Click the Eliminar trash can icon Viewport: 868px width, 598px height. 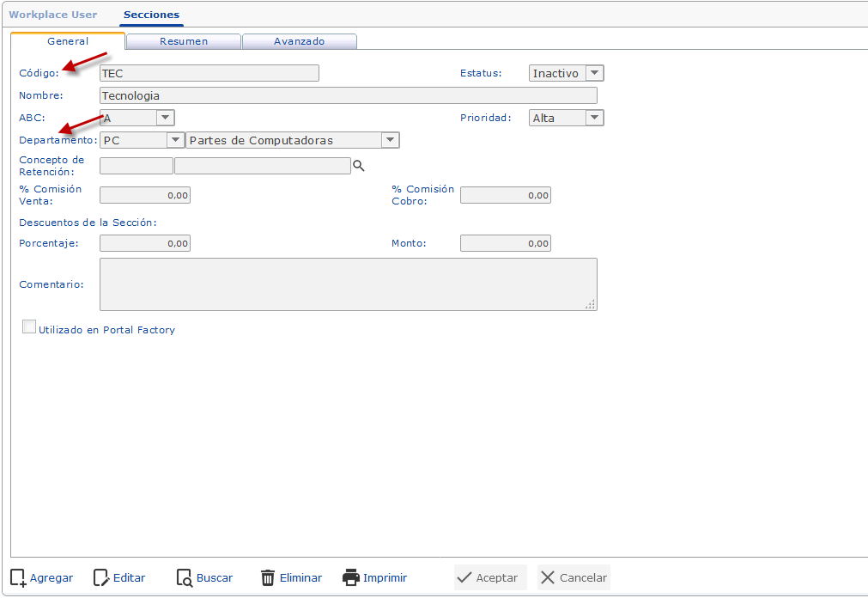tap(268, 578)
